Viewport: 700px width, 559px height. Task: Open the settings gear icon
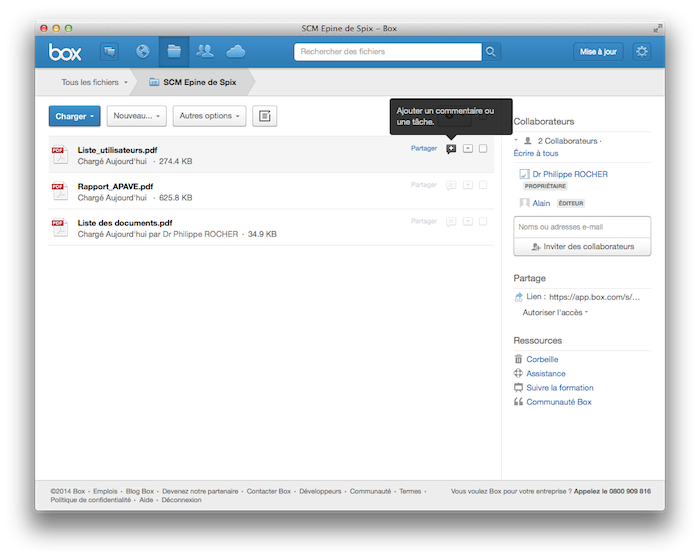pos(641,51)
